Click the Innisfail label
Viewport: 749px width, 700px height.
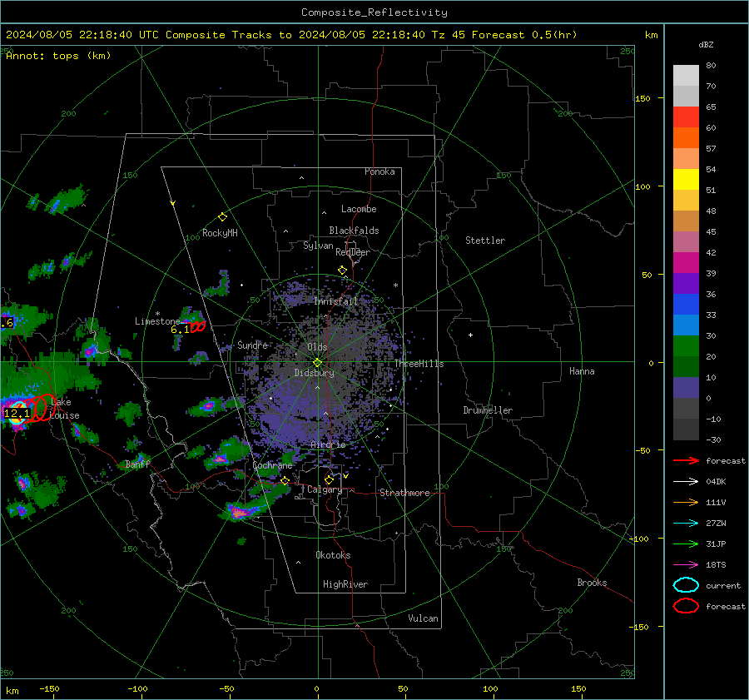tap(336, 301)
